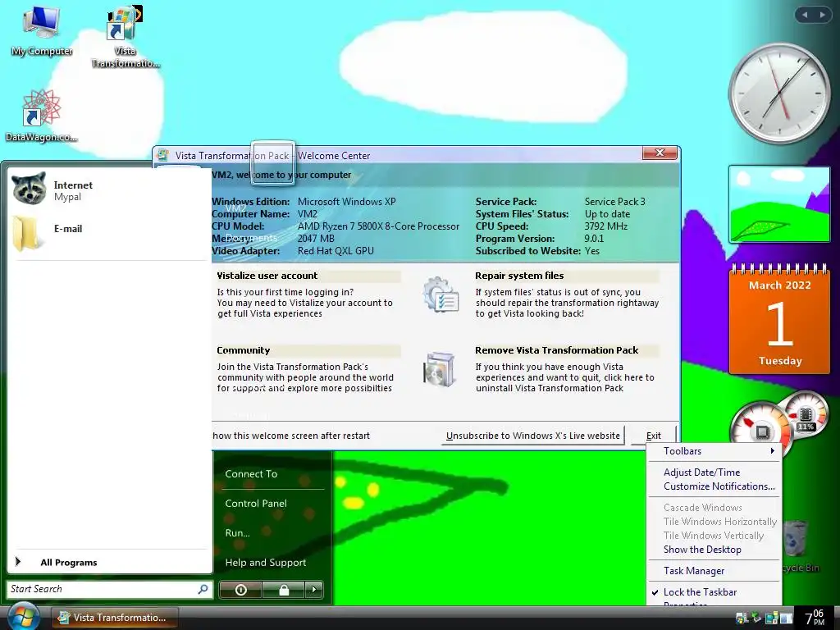The height and width of the screenshot is (630, 840).
Task: Click the first system tray icon with Windows flag
Action: pyautogui.click(x=742, y=618)
